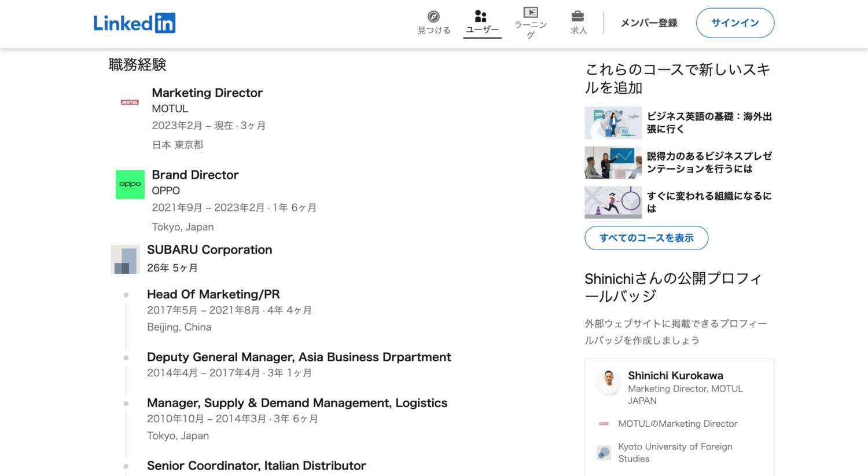
Task: Open the すぐに変われる組織 course thumbnail
Action: click(x=613, y=202)
